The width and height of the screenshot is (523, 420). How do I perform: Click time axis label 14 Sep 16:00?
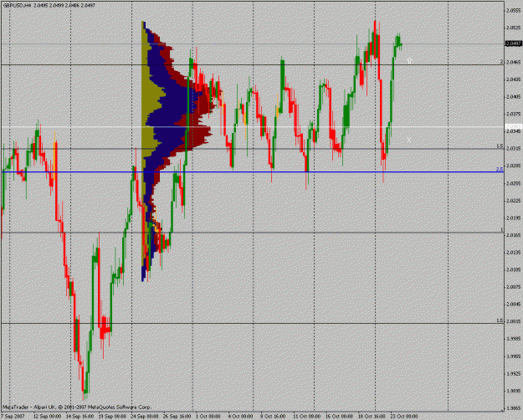coord(79,417)
